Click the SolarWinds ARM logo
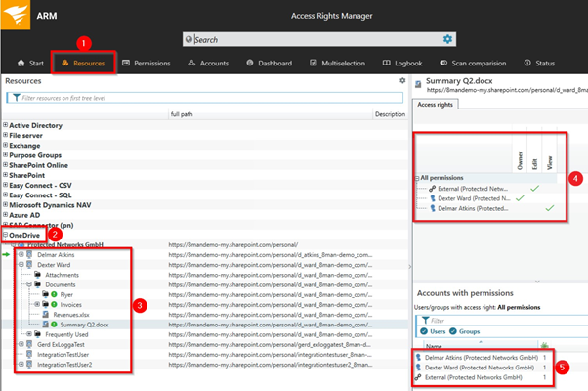Image resolution: width=588 pixels, height=391 pixels. click(16, 15)
